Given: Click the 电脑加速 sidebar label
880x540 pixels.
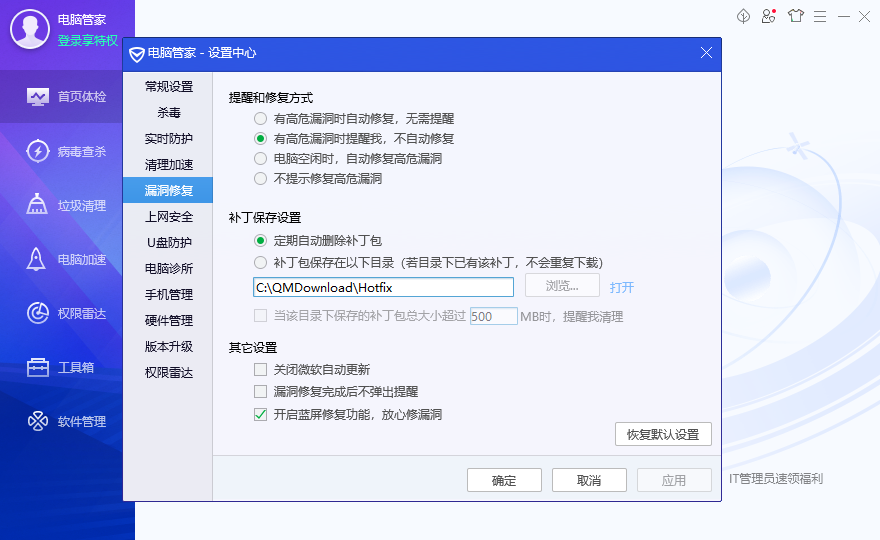Looking at the screenshot, I should pos(82,259).
